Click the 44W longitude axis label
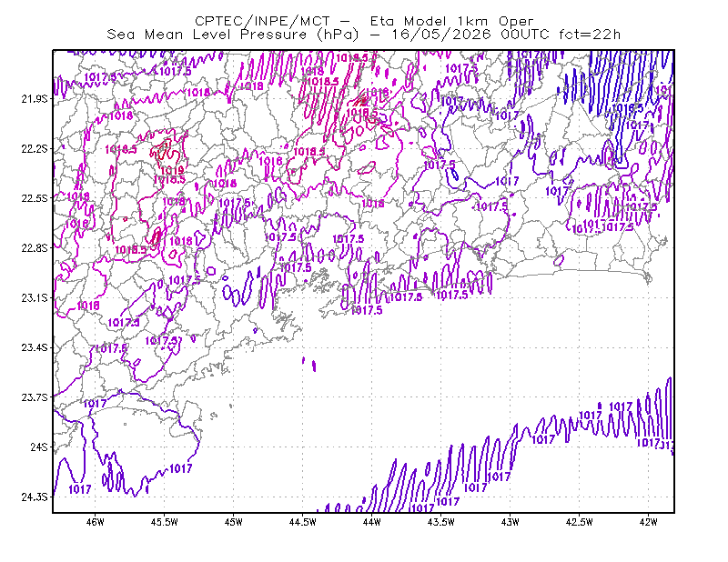This screenshot has height=562, width=728. coord(372,522)
